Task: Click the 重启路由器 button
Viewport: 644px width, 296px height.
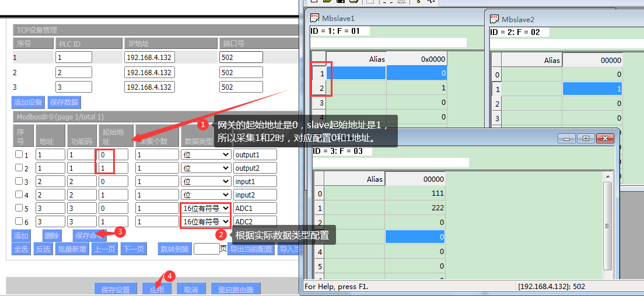Action: 236,290
